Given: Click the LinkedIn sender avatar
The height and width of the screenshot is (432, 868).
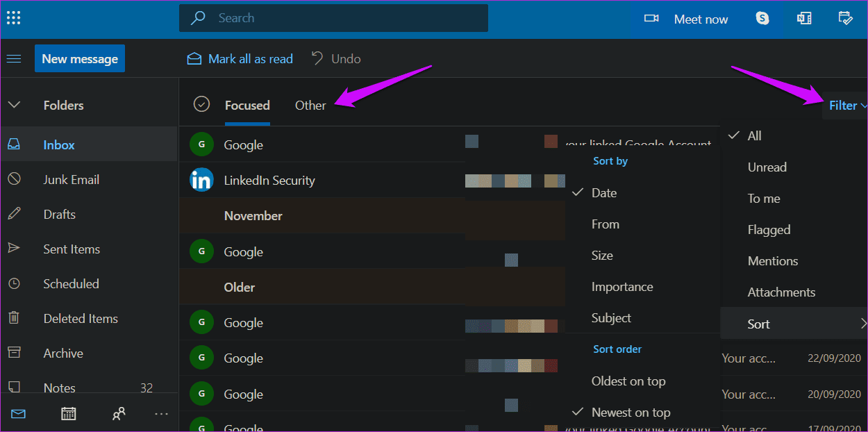Looking at the screenshot, I should [201, 180].
